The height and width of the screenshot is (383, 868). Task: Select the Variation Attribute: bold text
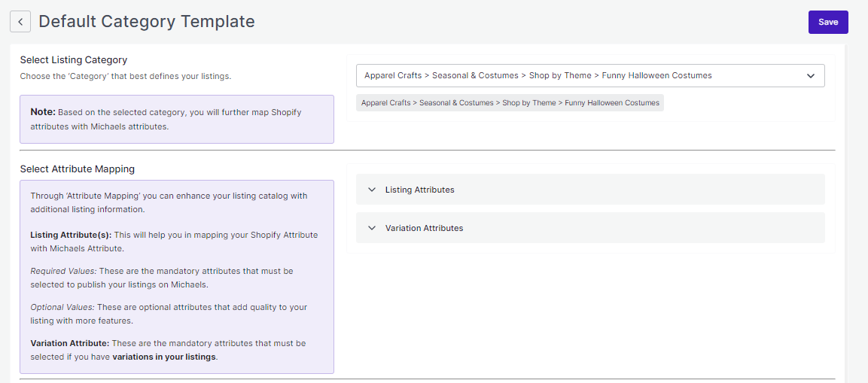pyautogui.click(x=70, y=343)
